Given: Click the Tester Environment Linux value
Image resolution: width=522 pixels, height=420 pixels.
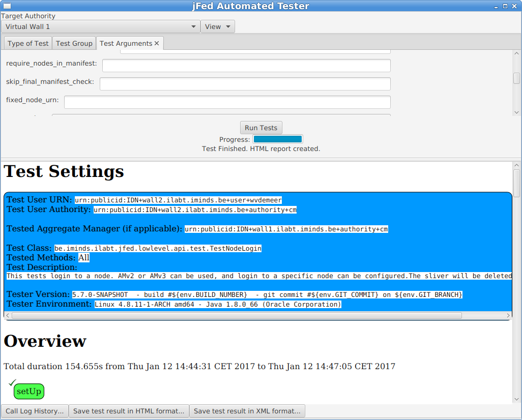Looking at the screenshot, I should tap(218, 304).
